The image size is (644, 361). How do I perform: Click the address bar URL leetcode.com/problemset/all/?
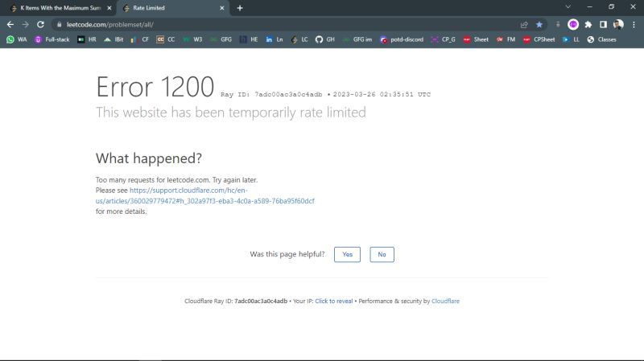(110, 25)
